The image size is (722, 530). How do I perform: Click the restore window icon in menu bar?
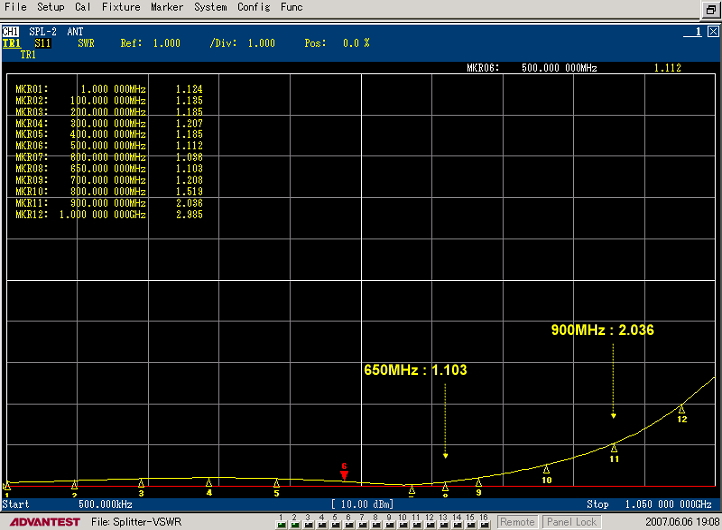pos(710,10)
